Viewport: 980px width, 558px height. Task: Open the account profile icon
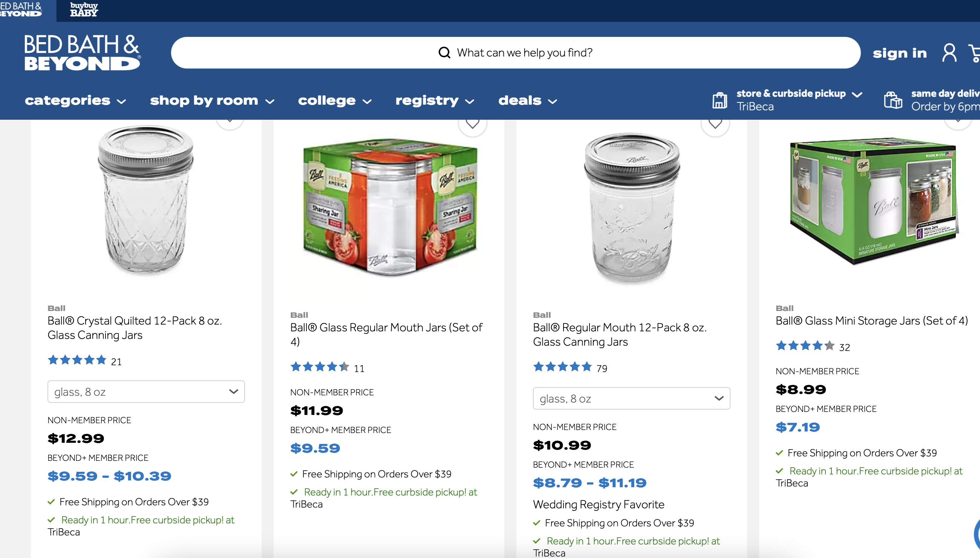point(949,53)
